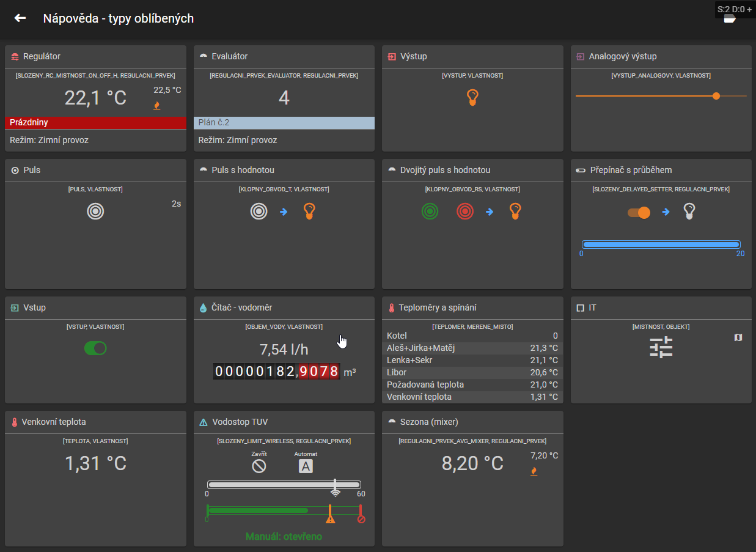
Task: Click the map icon in IT card
Action: click(x=738, y=337)
